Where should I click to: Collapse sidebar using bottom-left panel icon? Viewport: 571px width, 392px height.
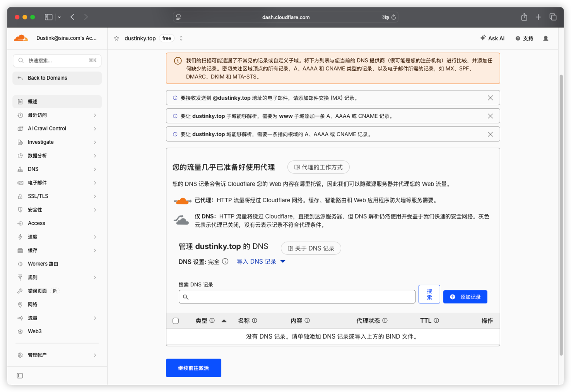click(20, 376)
